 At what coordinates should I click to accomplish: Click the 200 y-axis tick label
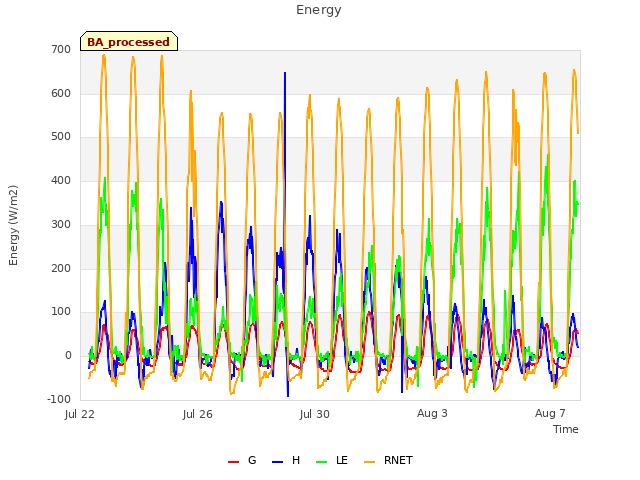[61, 268]
